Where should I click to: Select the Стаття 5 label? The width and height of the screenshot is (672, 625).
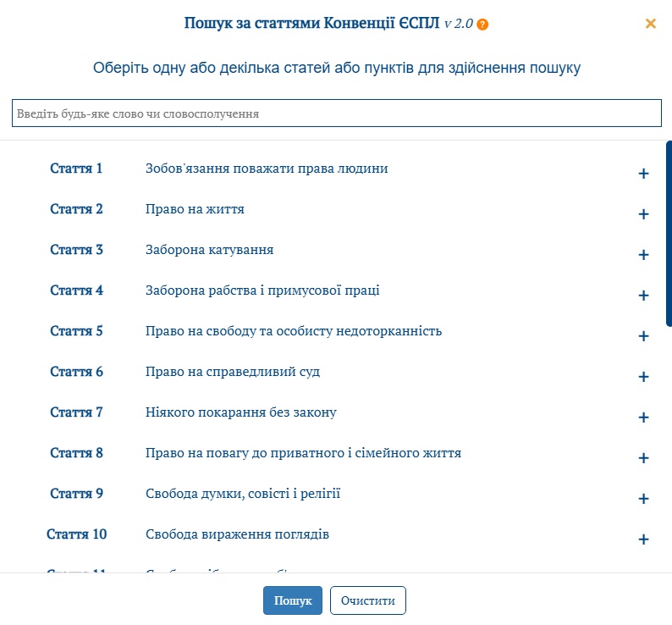(x=76, y=331)
